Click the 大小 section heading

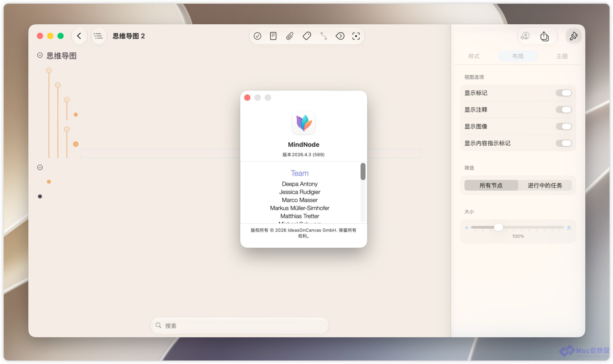coord(469,212)
